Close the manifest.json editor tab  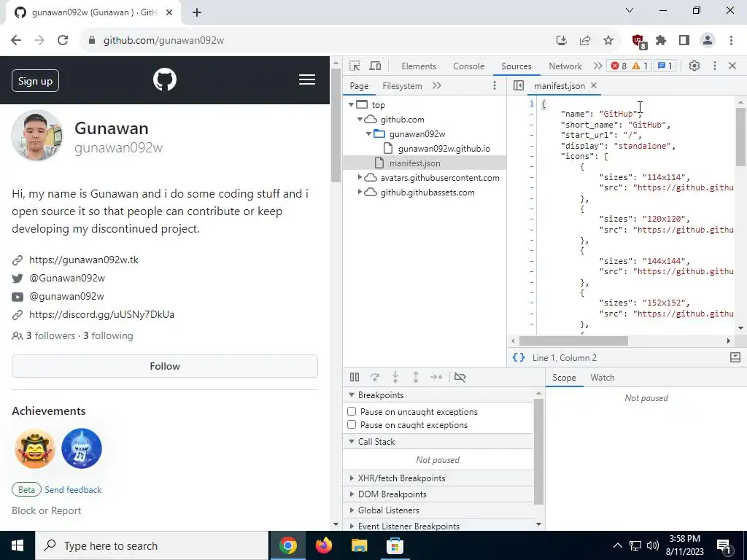tap(594, 85)
